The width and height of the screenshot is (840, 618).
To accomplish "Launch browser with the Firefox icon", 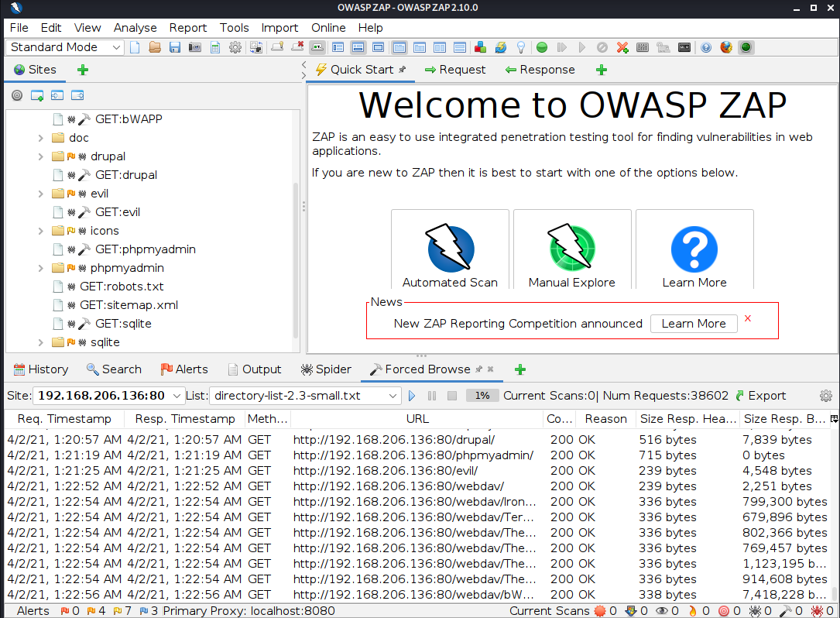I will 726,48.
